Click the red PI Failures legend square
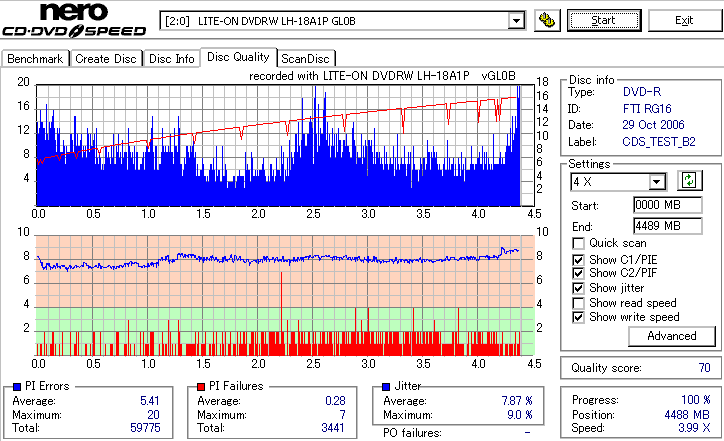The image size is (724, 441). (201, 387)
